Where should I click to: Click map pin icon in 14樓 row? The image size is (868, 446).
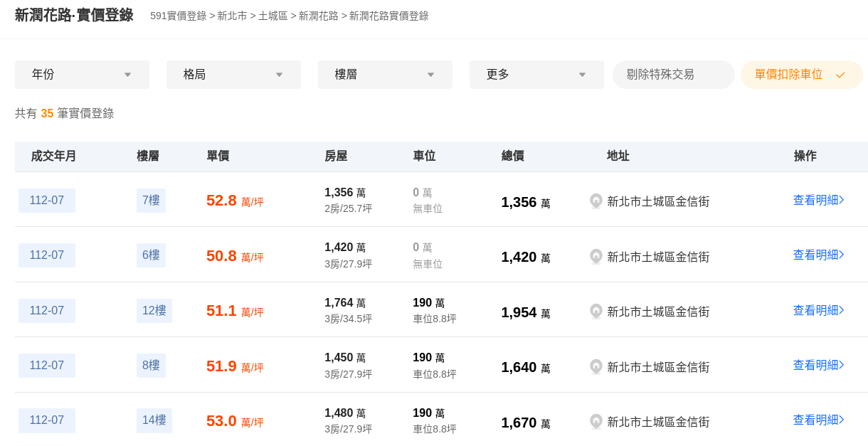[x=596, y=422]
